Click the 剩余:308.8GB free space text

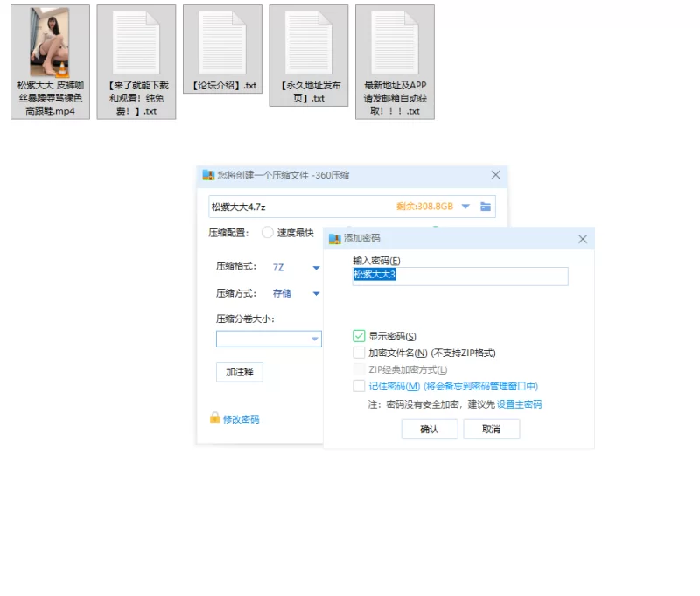click(x=424, y=207)
